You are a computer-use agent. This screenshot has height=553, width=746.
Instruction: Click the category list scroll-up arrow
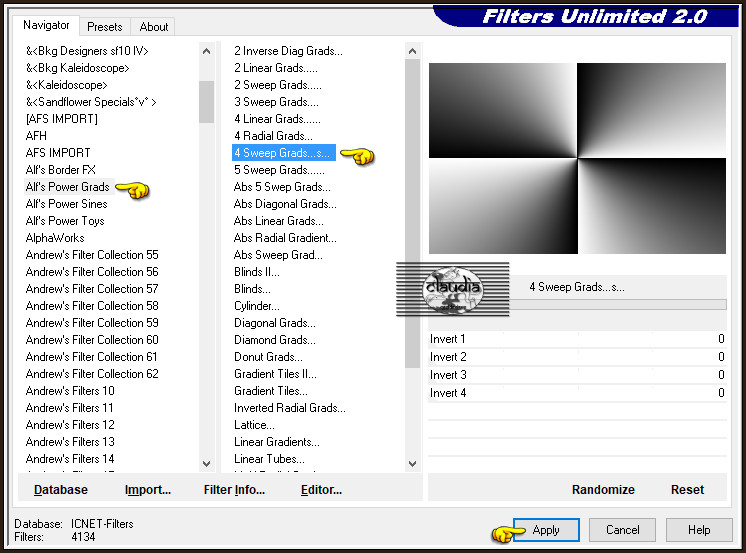click(x=206, y=51)
